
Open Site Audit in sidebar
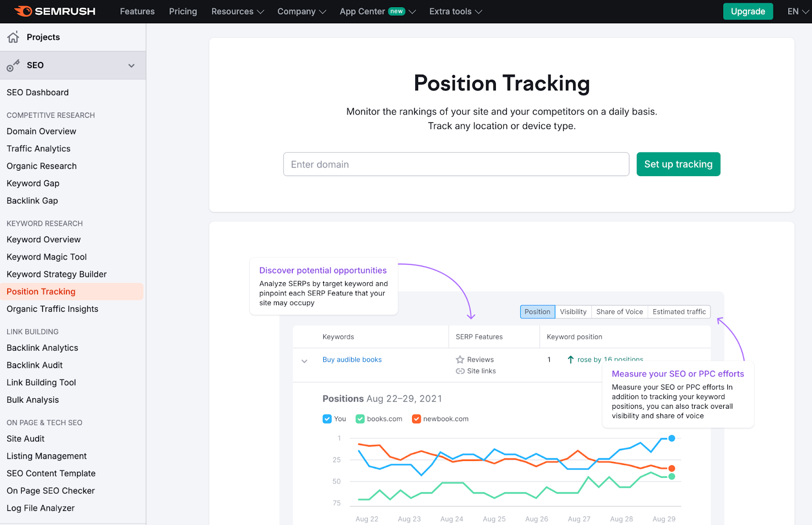click(25, 439)
